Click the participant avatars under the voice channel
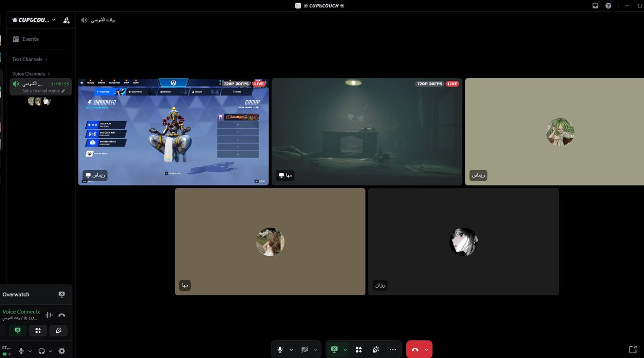This screenshot has height=358, width=644. click(39, 101)
